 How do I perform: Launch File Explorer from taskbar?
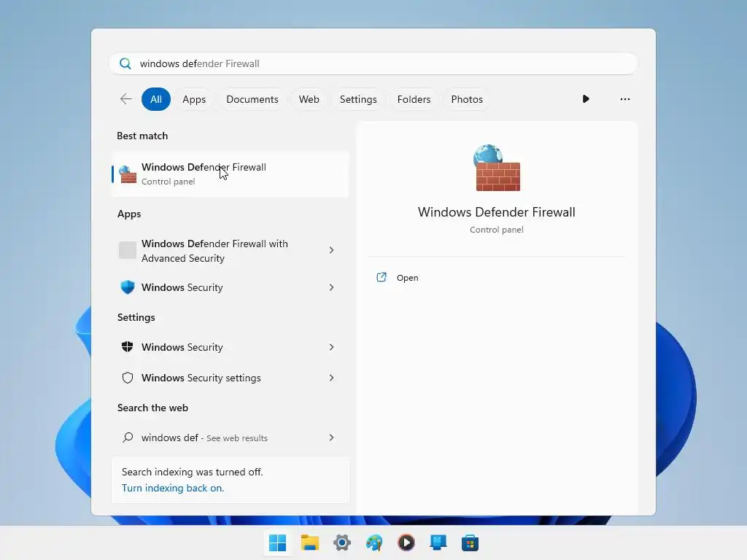(x=309, y=542)
